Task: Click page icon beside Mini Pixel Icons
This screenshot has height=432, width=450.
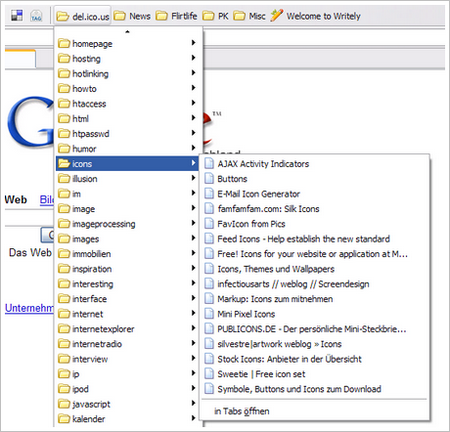Action: click(209, 314)
